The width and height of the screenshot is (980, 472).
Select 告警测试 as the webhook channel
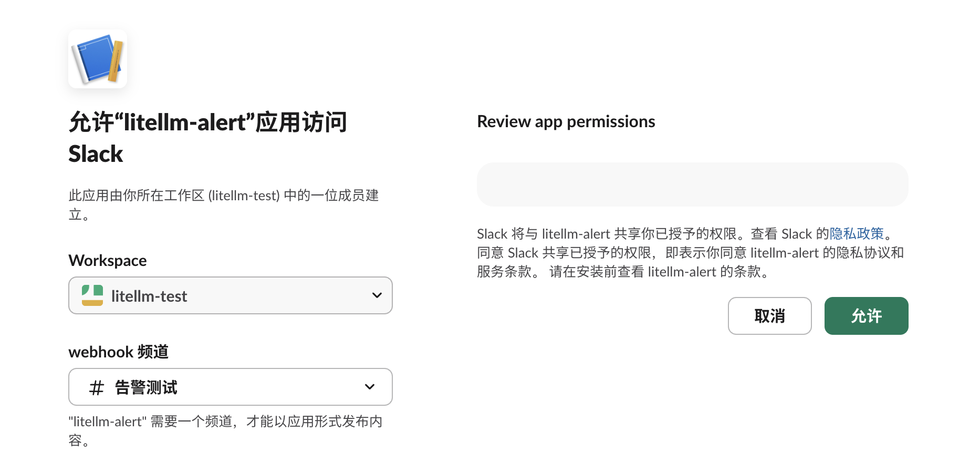(147, 387)
